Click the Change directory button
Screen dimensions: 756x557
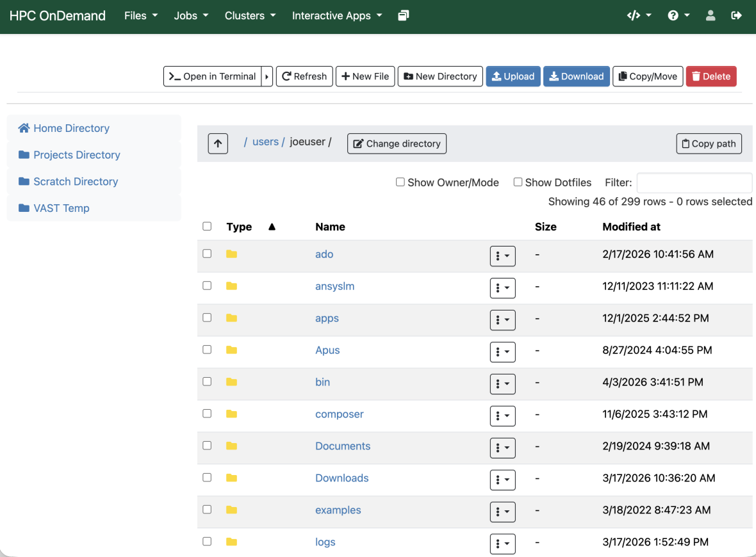click(x=397, y=144)
